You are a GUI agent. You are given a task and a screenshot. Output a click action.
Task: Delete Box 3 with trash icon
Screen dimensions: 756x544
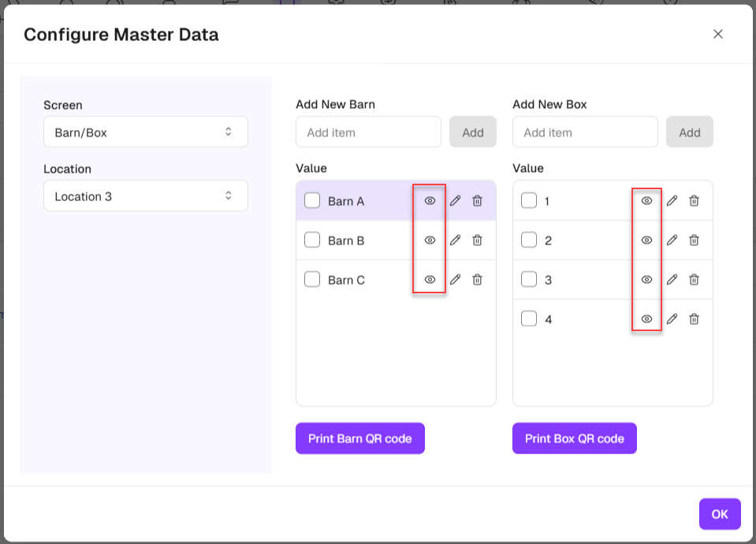(694, 280)
